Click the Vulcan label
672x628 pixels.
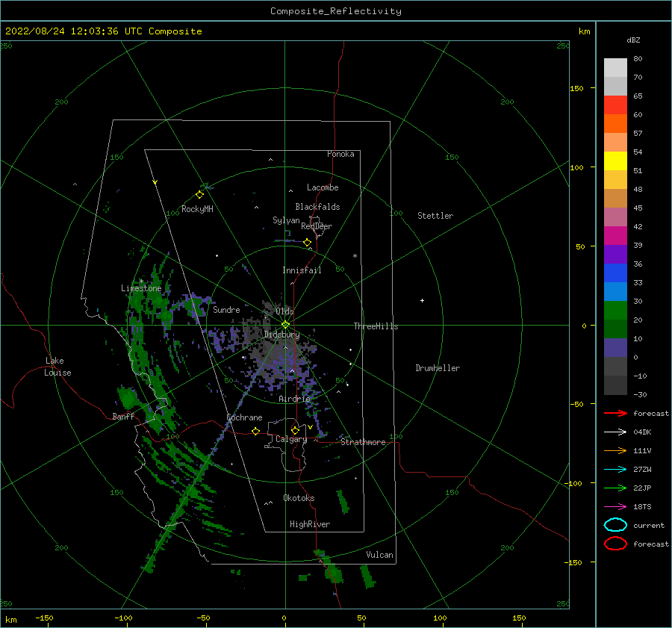pos(380,555)
